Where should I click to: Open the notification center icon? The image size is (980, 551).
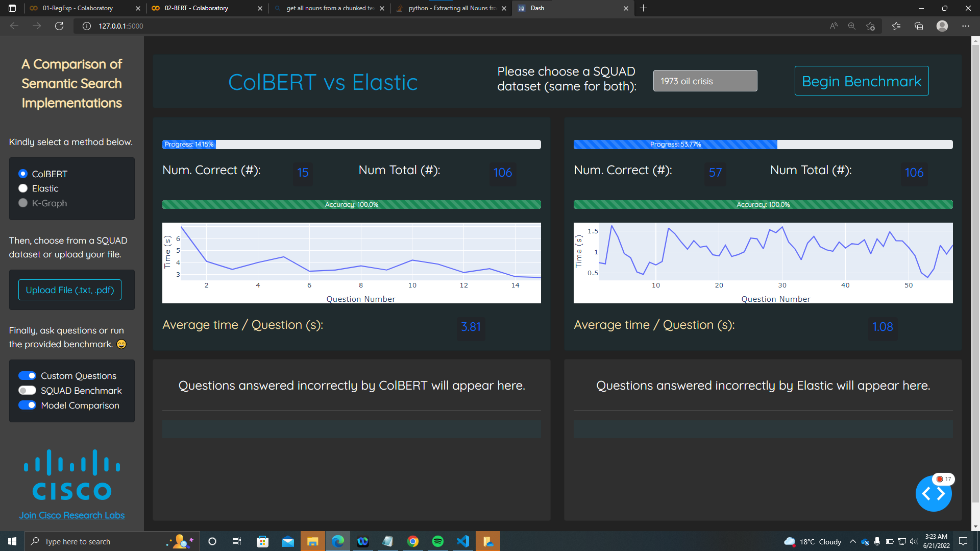point(963,541)
